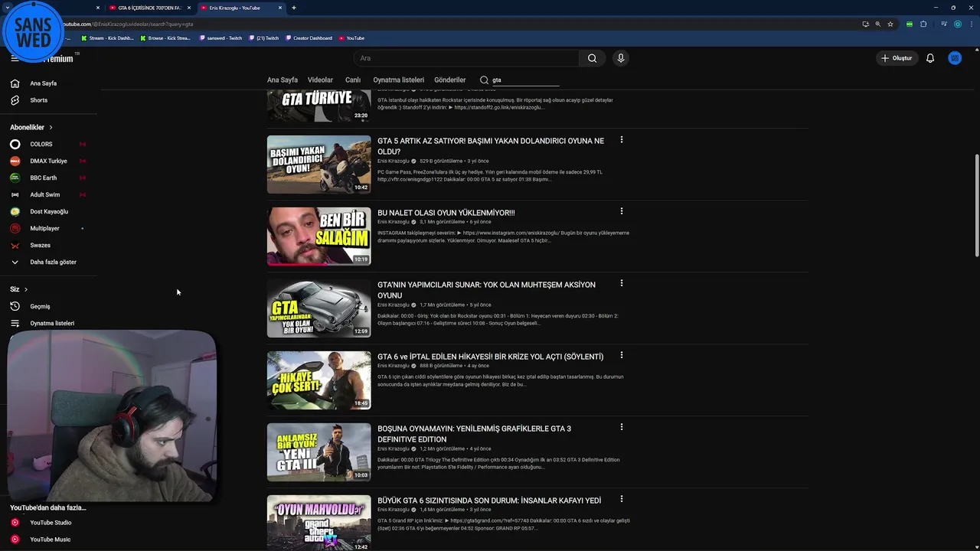Open the Creator Dashboard bookmark

(x=309, y=37)
